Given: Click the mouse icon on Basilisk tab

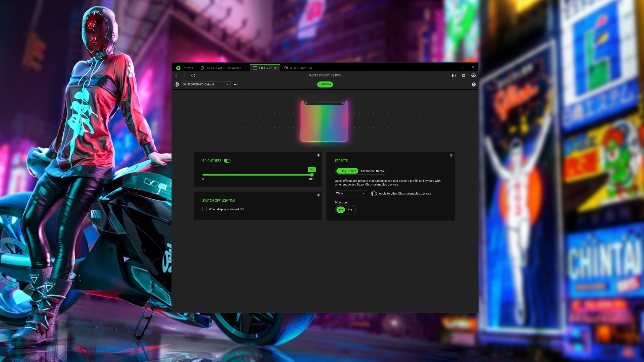Looking at the screenshot, I should [202, 68].
